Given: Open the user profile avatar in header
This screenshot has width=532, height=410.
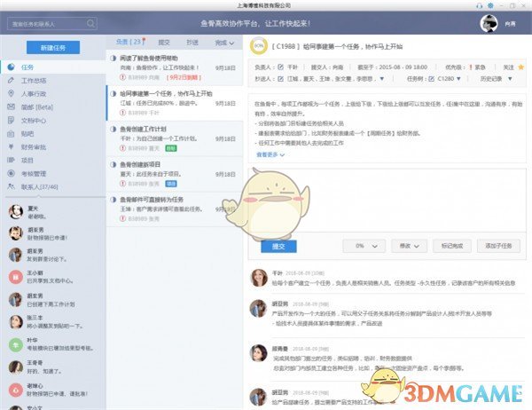Looking at the screenshot, I should click(x=489, y=23).
